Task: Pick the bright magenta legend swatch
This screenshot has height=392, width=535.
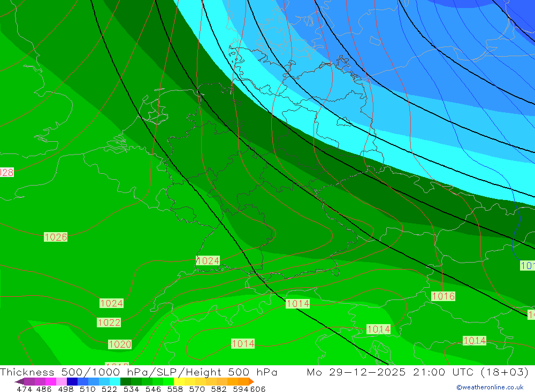Action: pos(50,381)
